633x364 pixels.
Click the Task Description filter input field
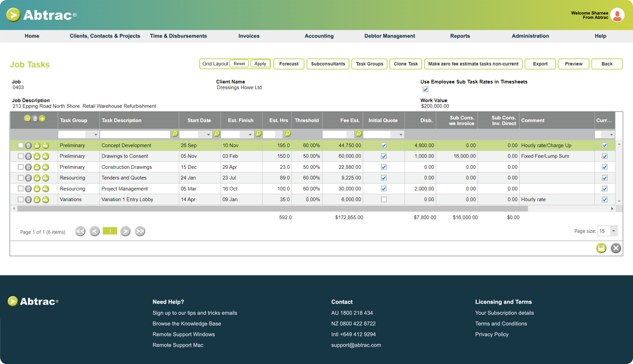(135, 134)
